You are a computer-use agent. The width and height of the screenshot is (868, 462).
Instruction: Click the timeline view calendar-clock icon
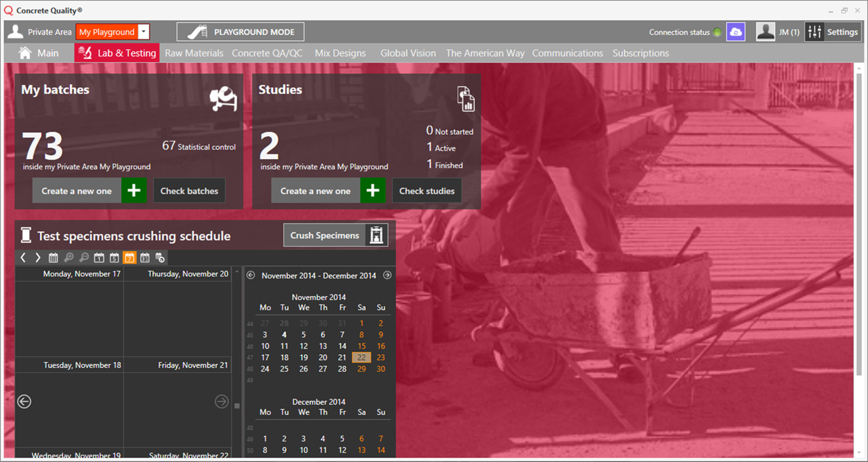pos(160,258)
